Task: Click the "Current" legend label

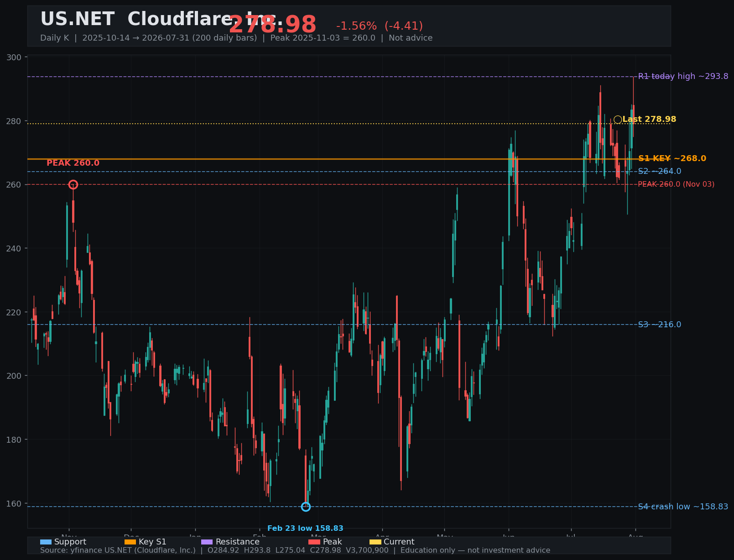Action: [399, 542]
